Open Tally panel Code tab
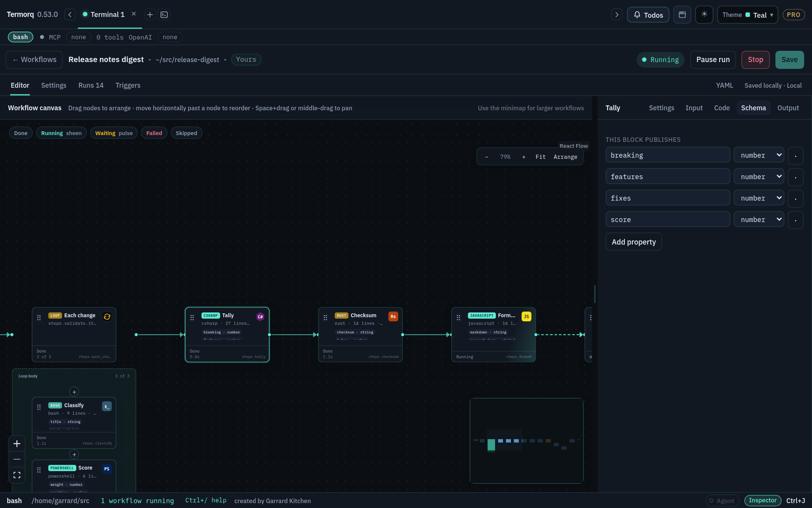Screen dimensions: 812x508 click(x=722, y=108)
